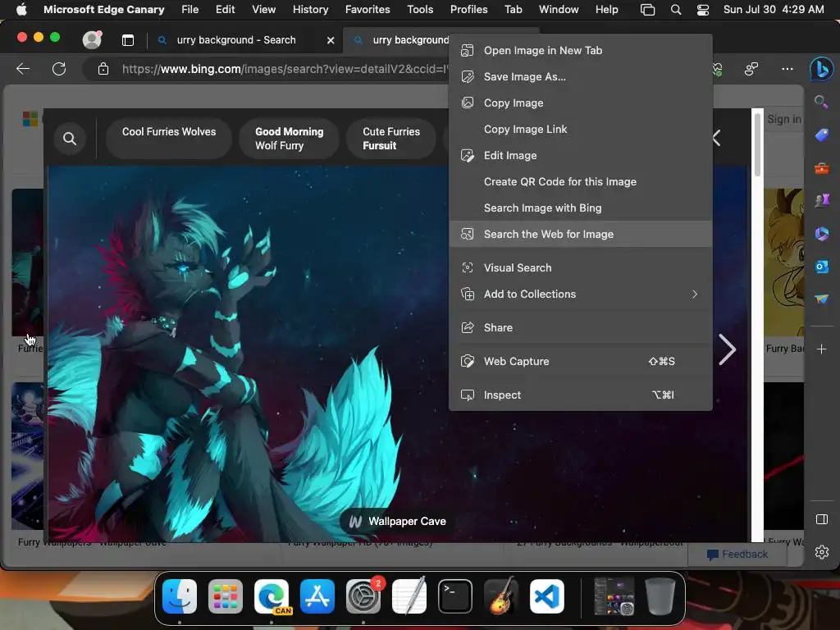Click Share in context menu
Image resolution: width=840 pixels, height=630 pixels.
pos(580,328)
